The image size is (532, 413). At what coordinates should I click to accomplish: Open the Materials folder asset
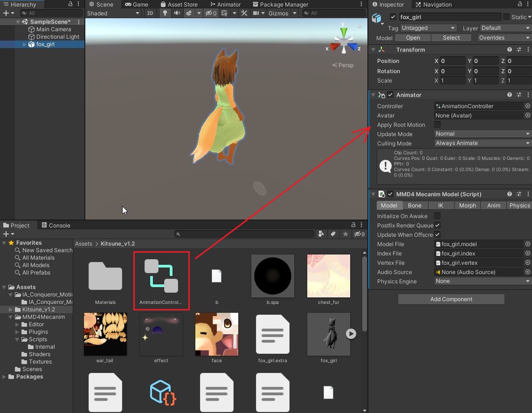(105, 281)
